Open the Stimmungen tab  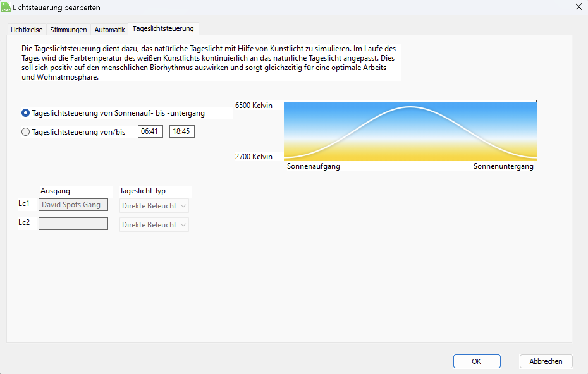pyautogui.click(x=68, y=30)
